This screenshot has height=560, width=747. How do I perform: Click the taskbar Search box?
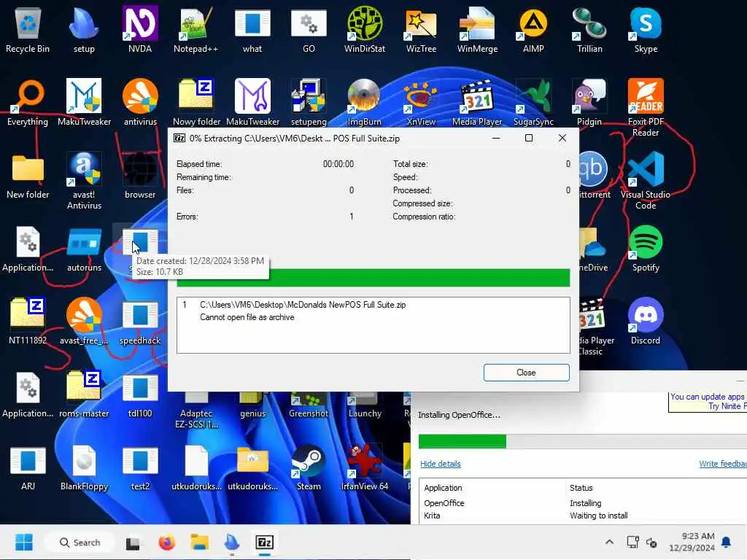[x=80, y=542]
